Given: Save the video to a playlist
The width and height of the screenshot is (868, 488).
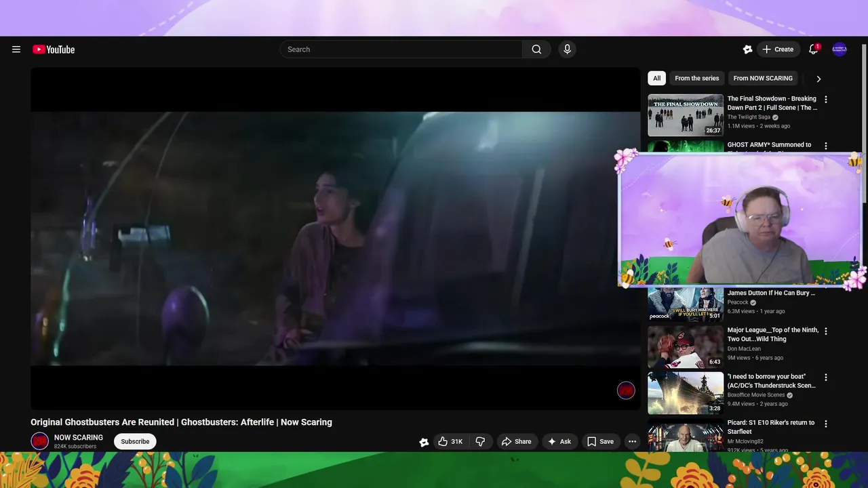Looking at the screenshot, I should [600, 441].
